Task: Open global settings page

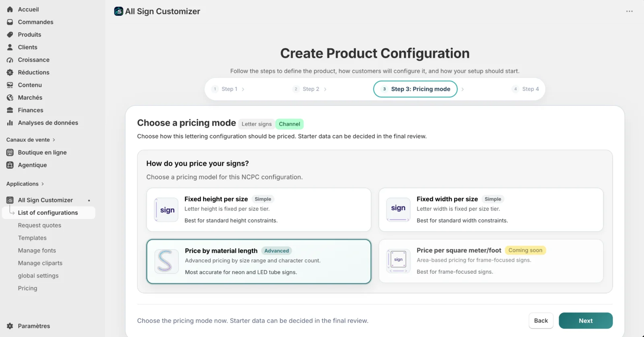Action: pyautogui.click(x=38, y=276)
